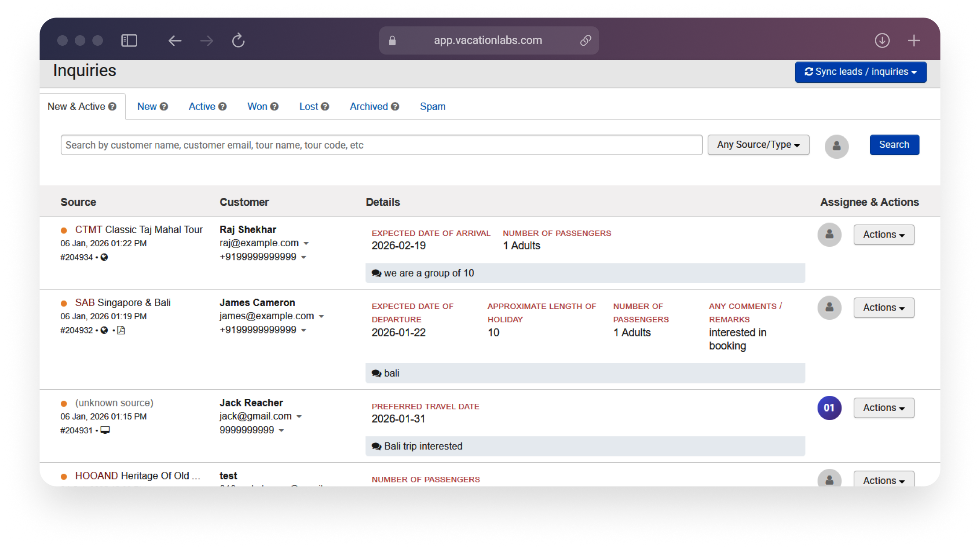The width and height of the screenshot is (980, 548).
Task: Click the browser sidebar toggle icon
Action: click(129, 40)
